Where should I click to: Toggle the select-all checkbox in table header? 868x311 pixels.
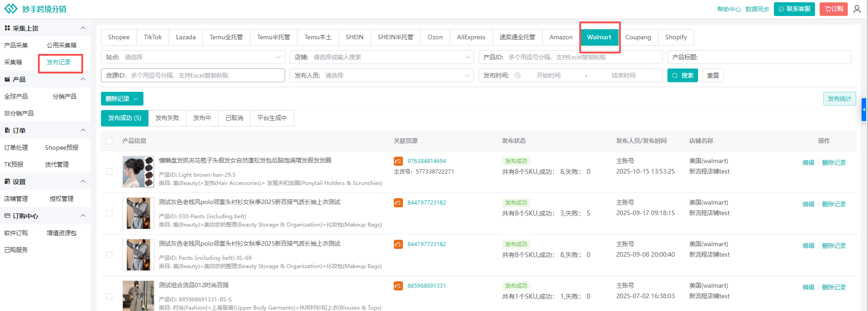pos(109,141)
